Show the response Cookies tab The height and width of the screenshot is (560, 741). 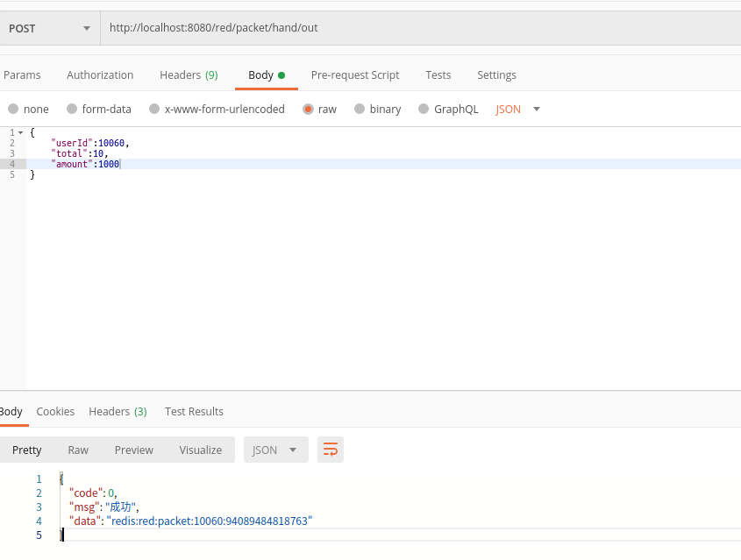click(x=55, y=412)
